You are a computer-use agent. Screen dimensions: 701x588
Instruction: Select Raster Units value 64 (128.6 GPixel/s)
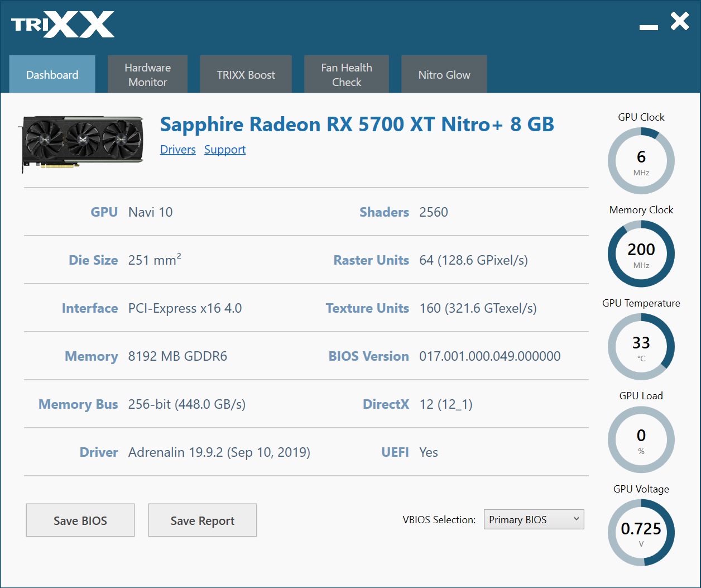(474, 260)
